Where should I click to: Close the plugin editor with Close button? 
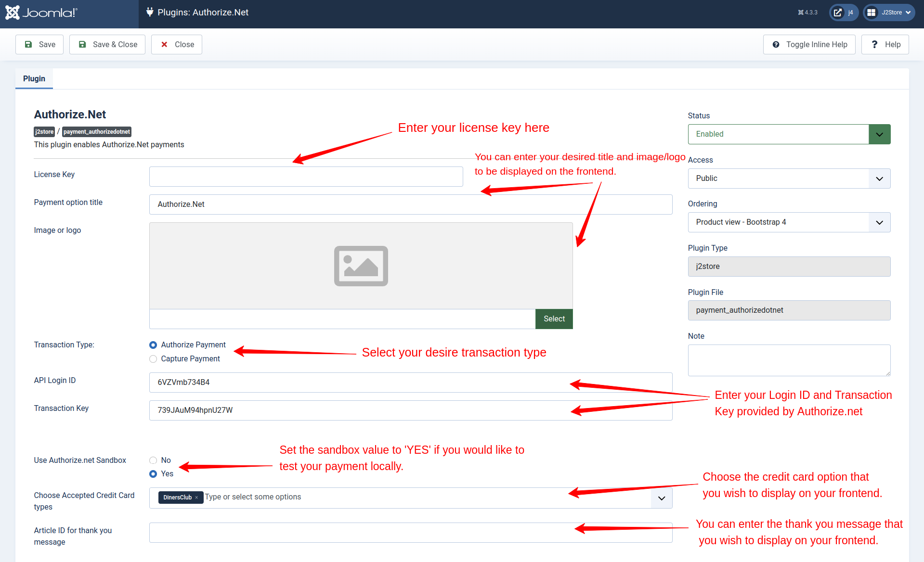coord(177,44)
